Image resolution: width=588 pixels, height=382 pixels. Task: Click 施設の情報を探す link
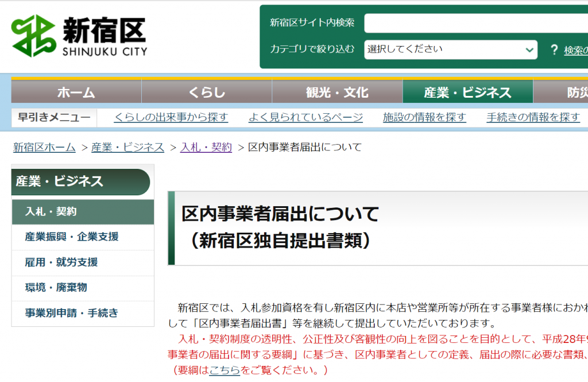pos(424,118)
